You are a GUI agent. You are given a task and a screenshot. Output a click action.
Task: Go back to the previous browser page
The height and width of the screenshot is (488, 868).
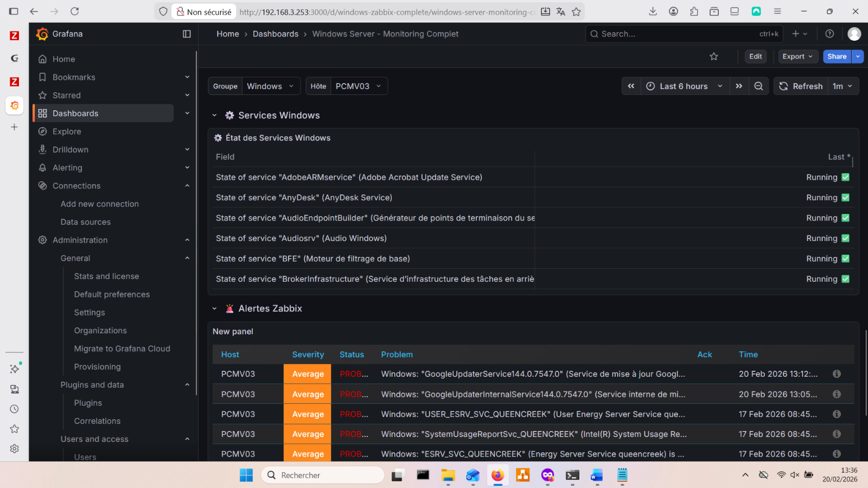pos(34,11)
